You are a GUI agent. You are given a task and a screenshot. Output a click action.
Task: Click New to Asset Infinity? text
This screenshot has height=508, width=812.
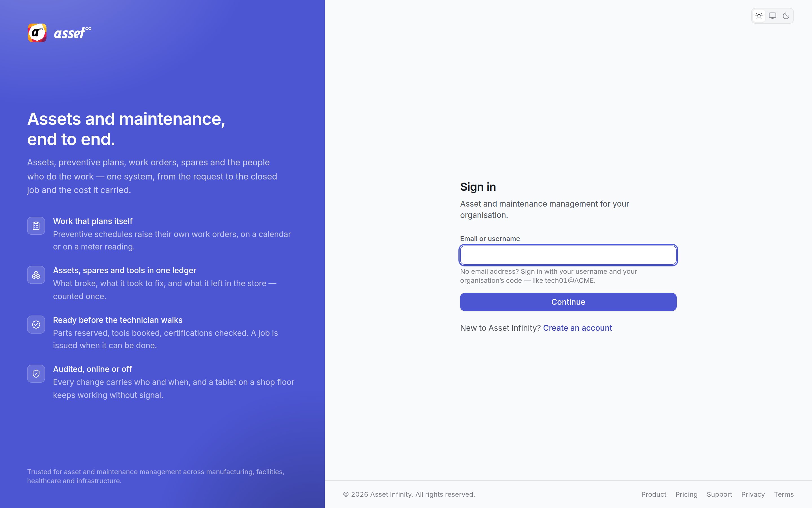tap(500, 328)
